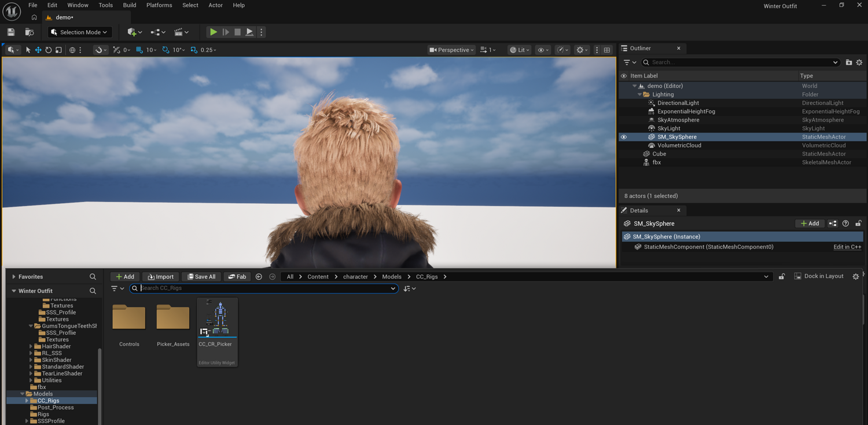The height and width of the screenshot is (425, 868).
Task: Toggle rotation snapping icon
Action: click(x=166, y=50)
